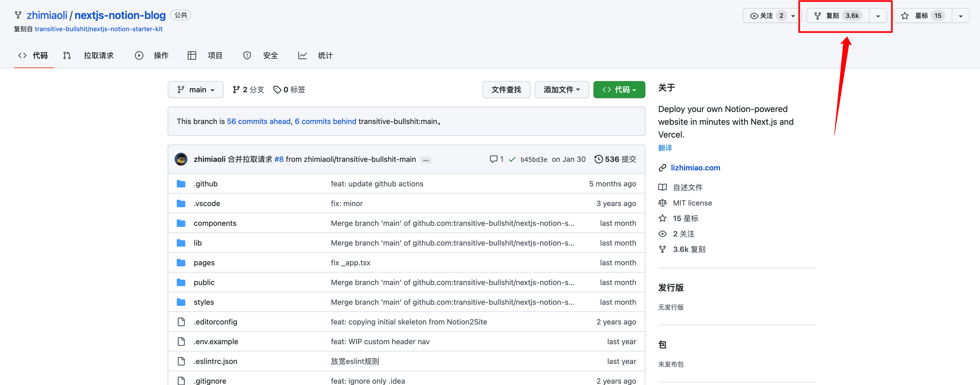The image size is (980, 385).
Task: Click the components folder icon
Action: pyautogui.click(x=181, y=223)
